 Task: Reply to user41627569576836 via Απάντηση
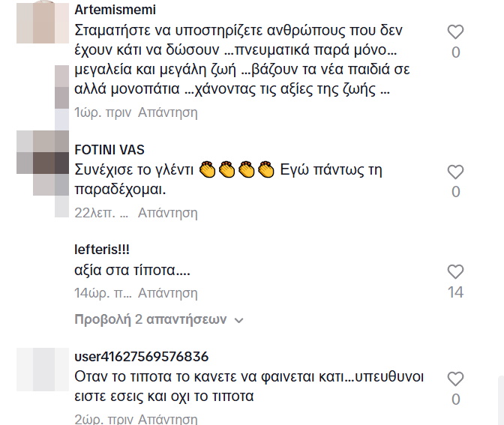[x=167, y=419]
